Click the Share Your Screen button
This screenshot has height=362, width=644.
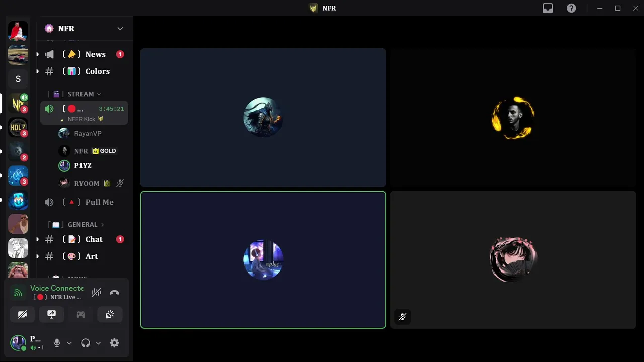[x=51, y=314]
